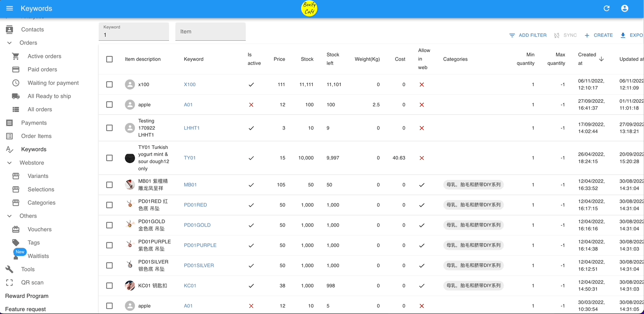Open the account profile icon
Screen dimensions: 644x314
pos(624,8)
